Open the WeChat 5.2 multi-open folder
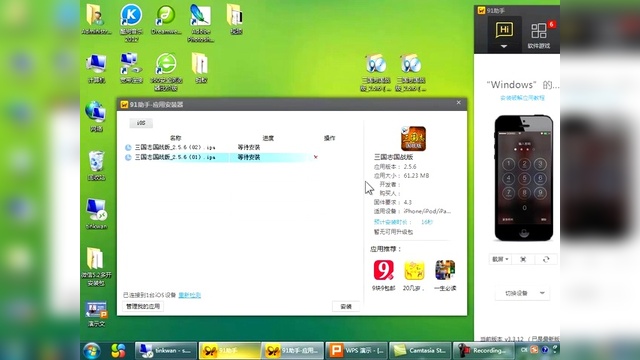The height and width of the screenshot is (360, 640). pyautogui.click(x=96, y=266)
